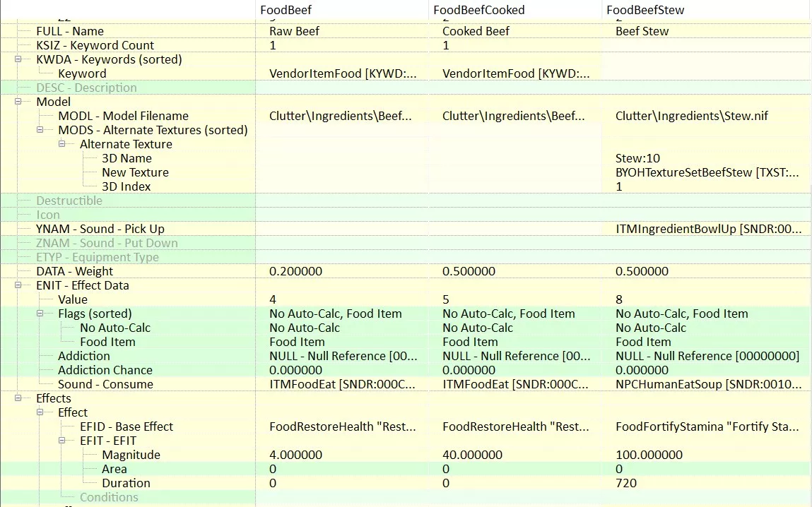Click FoodBeefCooked VendorItemFood keyword cell
Viewport: 812px width, 507px height.
point(516,73)
